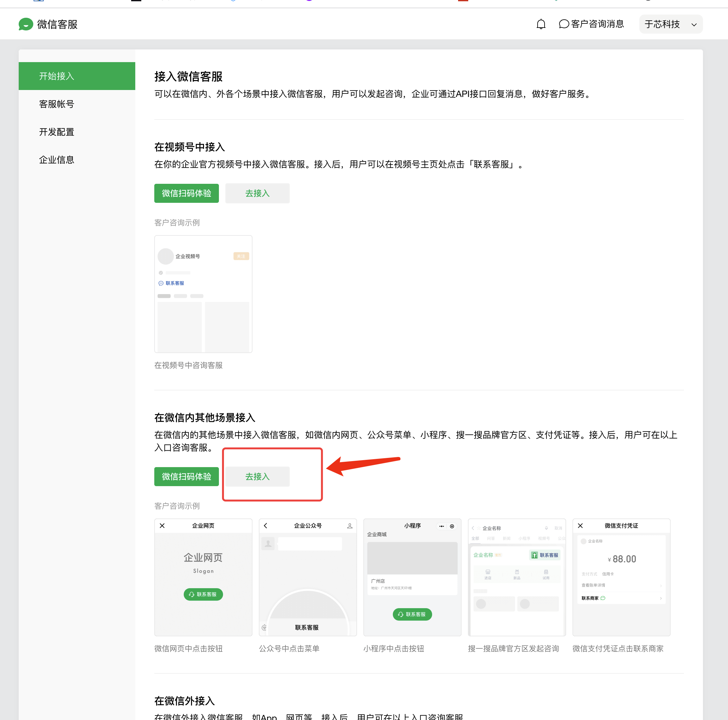
Task: Click green 联系客服 button in the 企业网页 preview
Action: pyautogui.click(x=203, y=594)
